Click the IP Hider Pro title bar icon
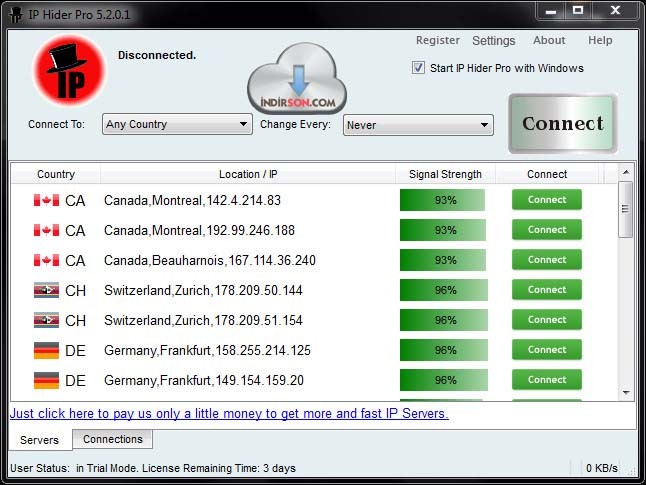This screenshot has height=485, width=646. tap(16, 15)
